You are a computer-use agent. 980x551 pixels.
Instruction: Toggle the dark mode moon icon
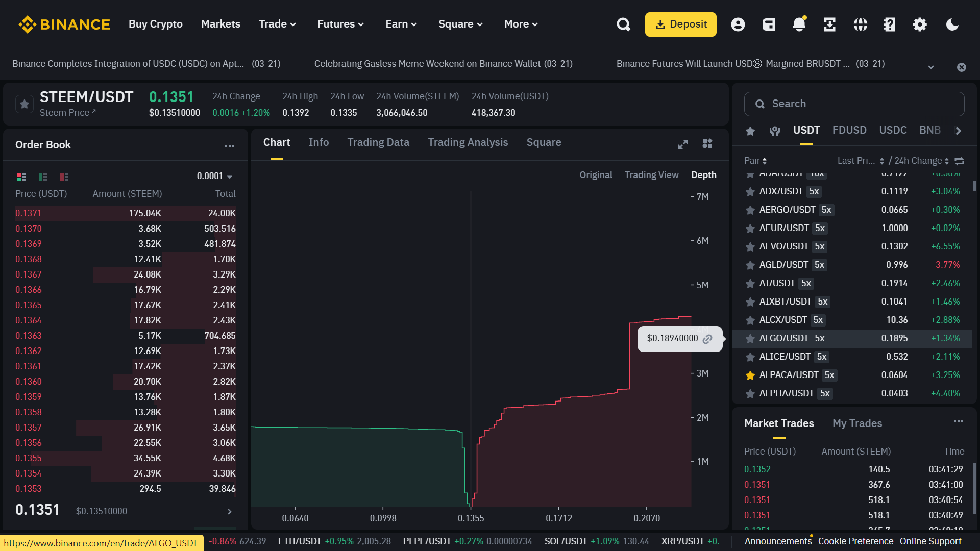click(x=952, y=24)
